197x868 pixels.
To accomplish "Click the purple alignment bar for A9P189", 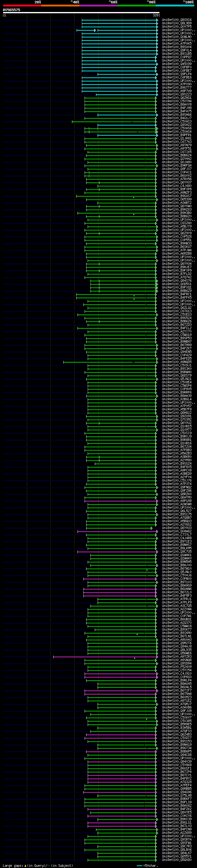I will 121,501.
